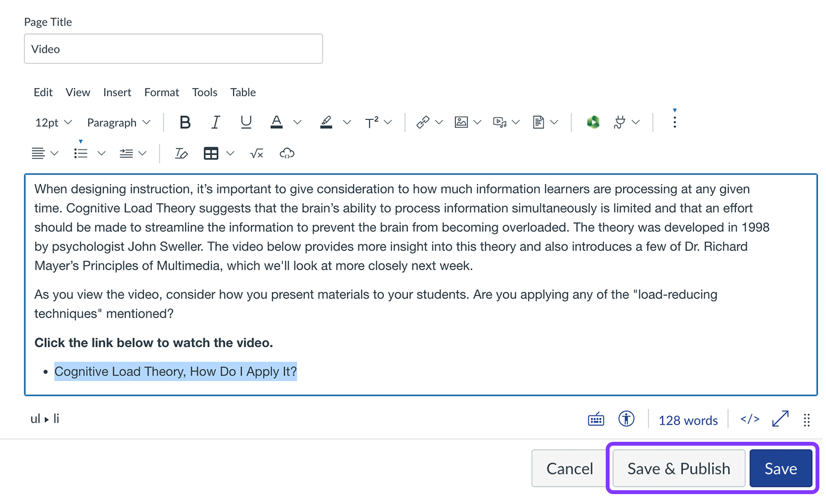Image resolution: width=826 pixels, height=504 pixels.
Task: Click the increase indent icon
Action: click(126, 154)
